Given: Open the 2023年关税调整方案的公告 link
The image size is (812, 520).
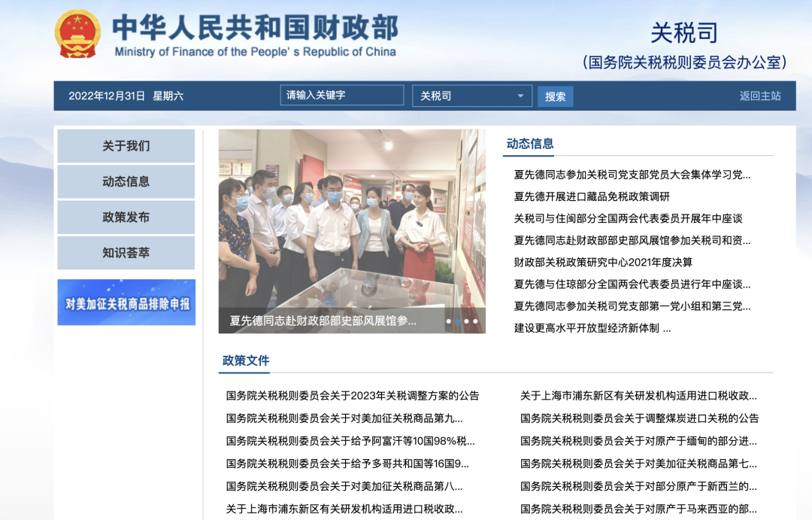Looking at the screenshot, I should click(x=353, y=396).
